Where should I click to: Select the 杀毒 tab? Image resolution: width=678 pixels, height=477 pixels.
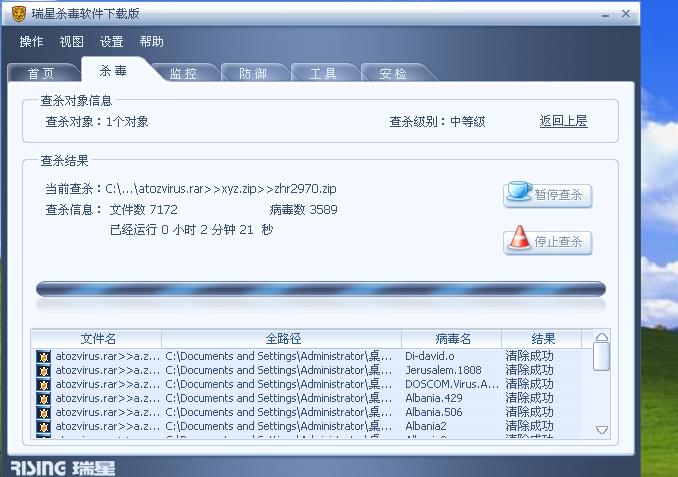coord(113,70)
